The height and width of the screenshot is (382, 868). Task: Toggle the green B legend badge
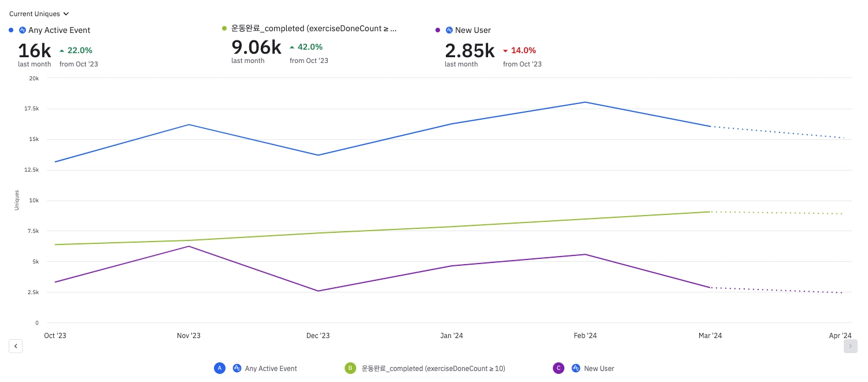(x=350, y=368)
